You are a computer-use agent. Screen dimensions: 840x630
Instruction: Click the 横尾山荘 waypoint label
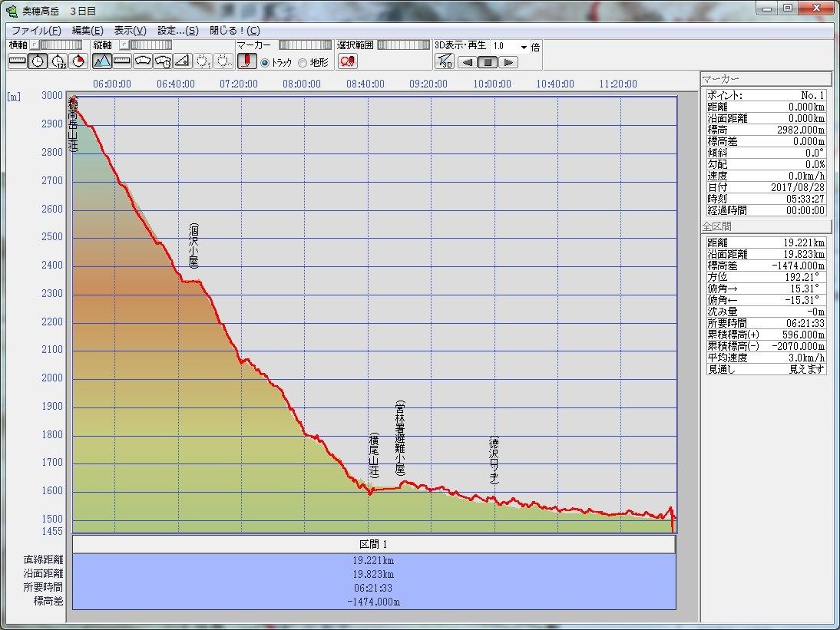pyautogui.click(x=374, y=456)
